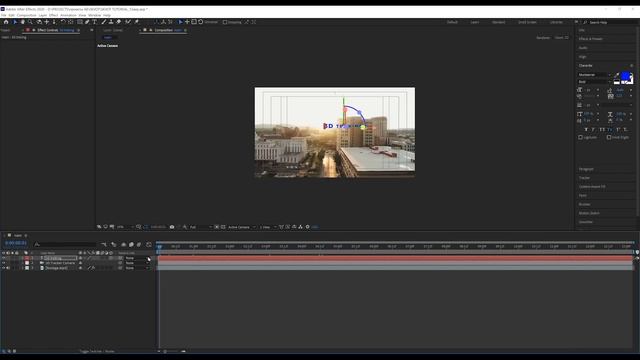Select the Standard workspace

(498, 22)
